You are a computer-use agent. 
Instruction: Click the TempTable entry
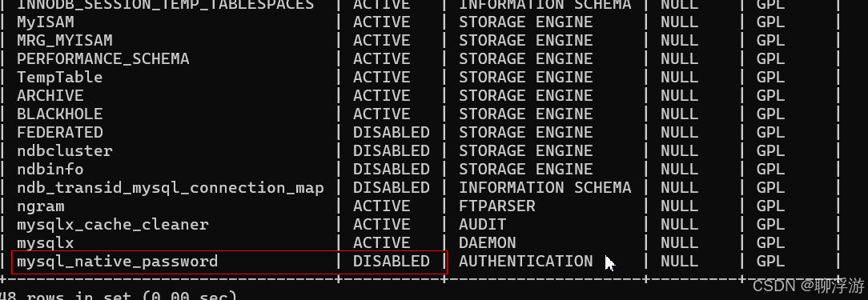60,78
